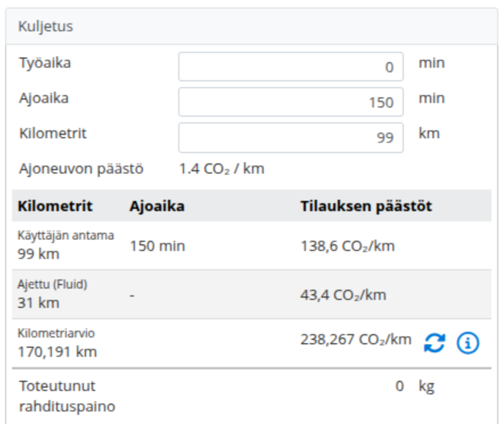
Task: Select the Kilometrit input showing 99
Action: tap(290, 138)
